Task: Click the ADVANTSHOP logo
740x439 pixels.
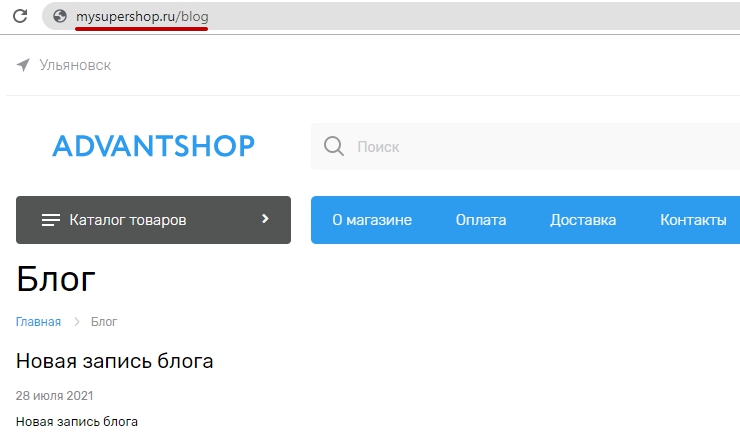Action: click(x=153, y=146)
